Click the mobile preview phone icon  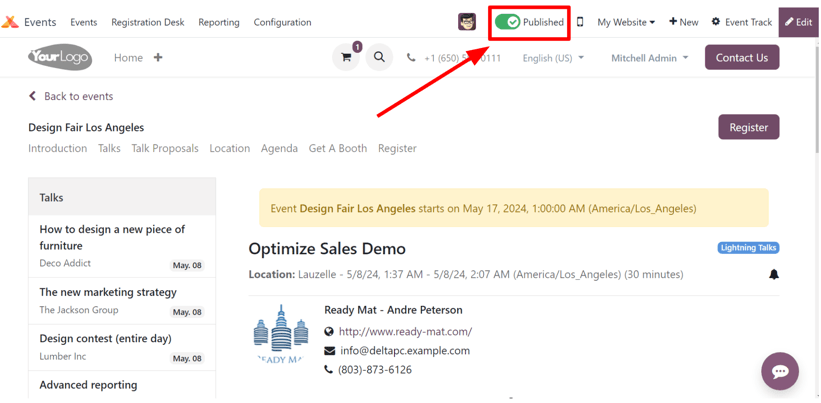tap(580, 22)
